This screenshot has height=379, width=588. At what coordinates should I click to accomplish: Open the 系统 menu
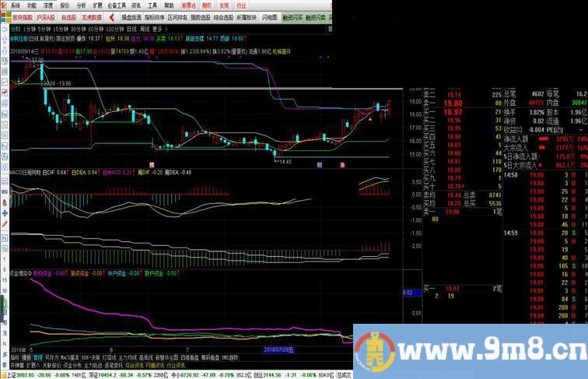(16, 5)
